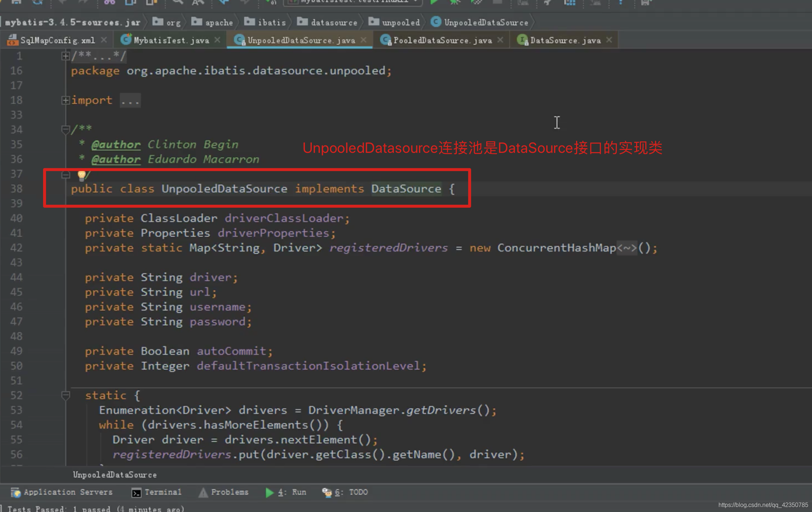Expand the folded ConcurrentHashMap<~> generics
Image resolution: width=812 pixels, height=512 pixels.
[626, 248]
